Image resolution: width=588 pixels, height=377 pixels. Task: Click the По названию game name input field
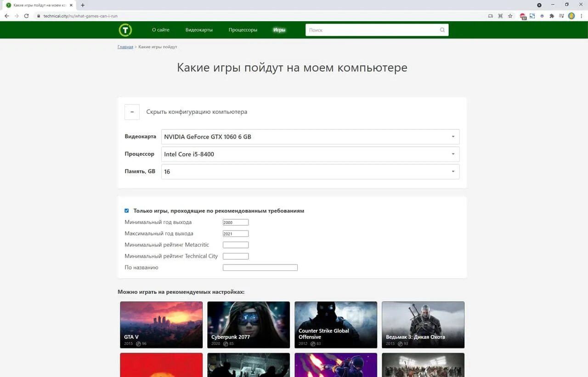260,267
